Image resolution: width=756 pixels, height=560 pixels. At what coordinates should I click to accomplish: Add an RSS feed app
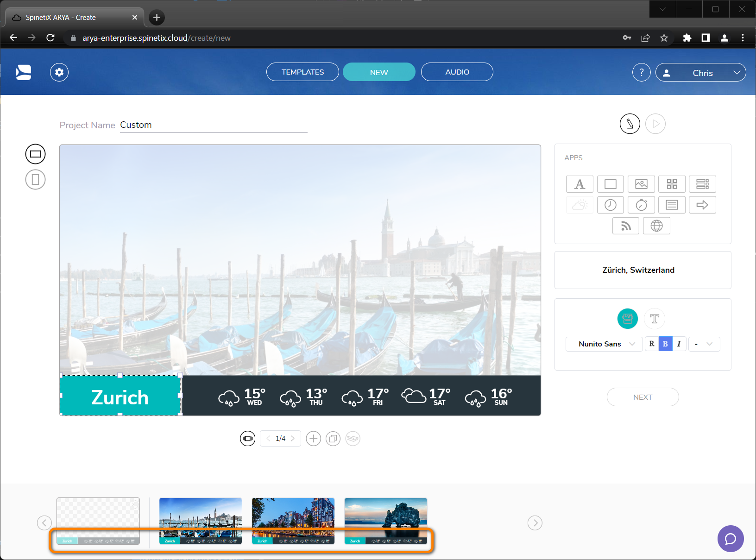click(626, 226)
